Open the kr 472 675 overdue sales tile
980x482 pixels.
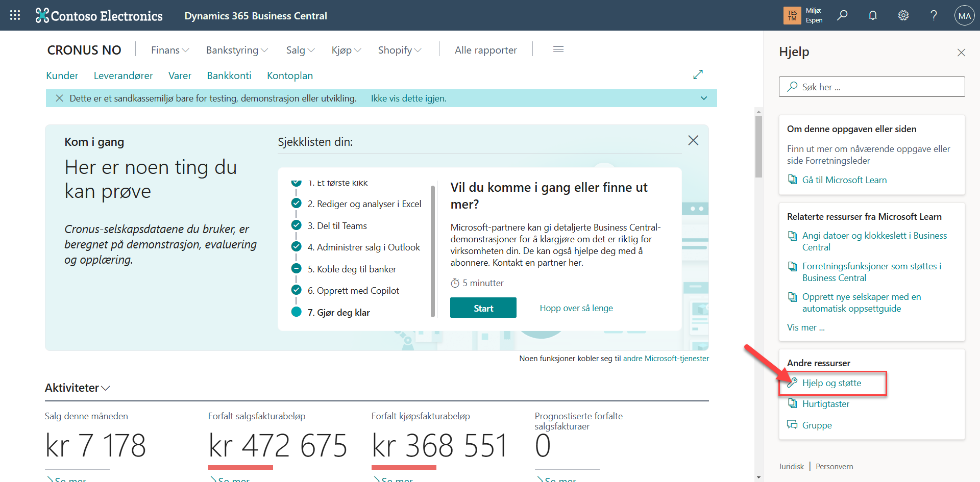point(278,445)
